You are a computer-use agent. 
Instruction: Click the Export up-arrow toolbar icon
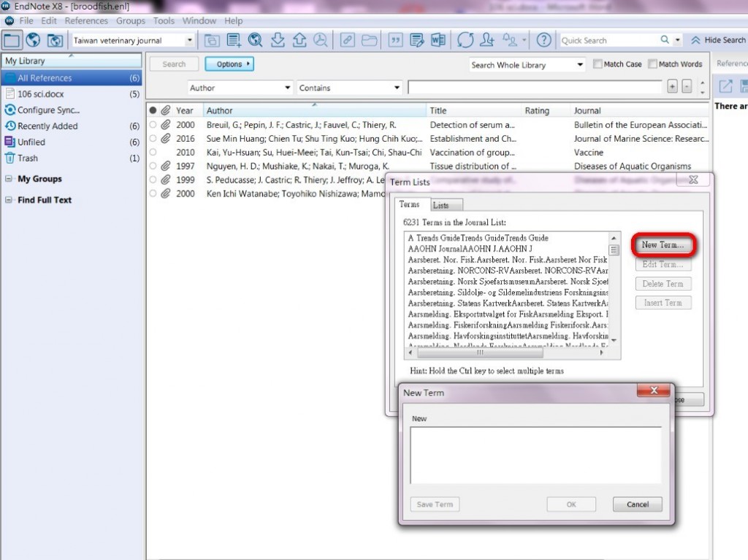299,40
